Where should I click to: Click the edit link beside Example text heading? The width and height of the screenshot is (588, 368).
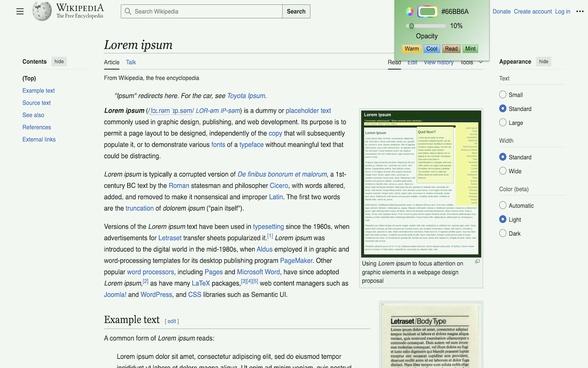click(x=172, y=321)
